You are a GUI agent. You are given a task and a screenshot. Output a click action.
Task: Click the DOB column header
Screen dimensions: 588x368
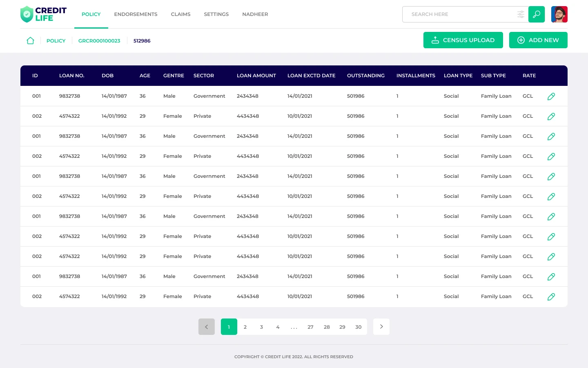tap(108, 76)
